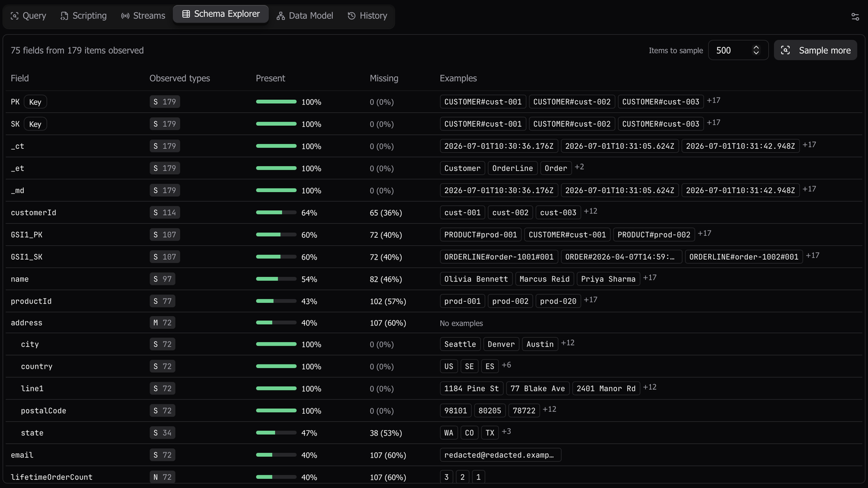Open the History tab

tap(368, 16)
